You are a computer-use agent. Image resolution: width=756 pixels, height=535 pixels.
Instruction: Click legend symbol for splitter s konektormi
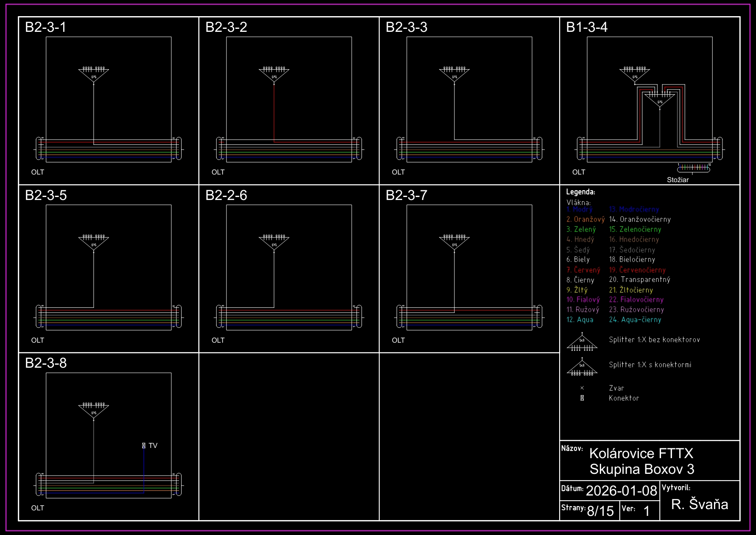click(582, 368)
